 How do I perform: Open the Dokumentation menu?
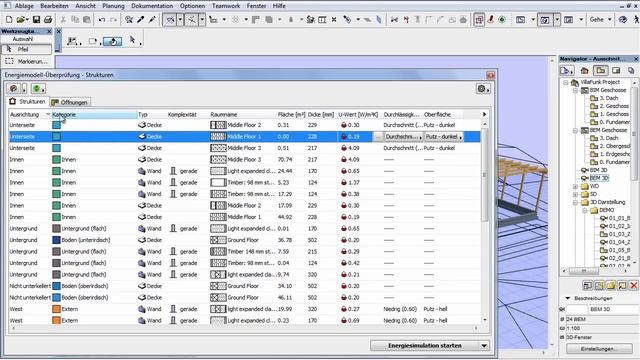[x=152, y=6]
